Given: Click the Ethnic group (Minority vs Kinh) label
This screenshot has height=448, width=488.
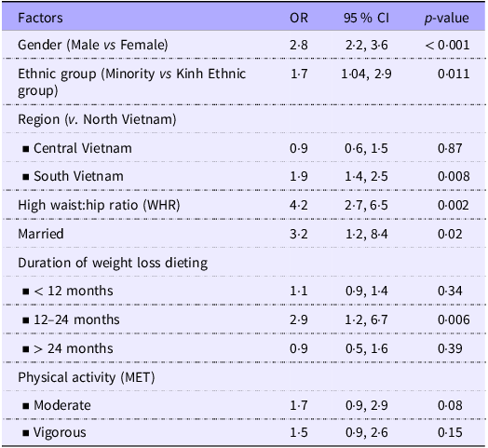Looking at the screenshot, I should click(132, 82).
